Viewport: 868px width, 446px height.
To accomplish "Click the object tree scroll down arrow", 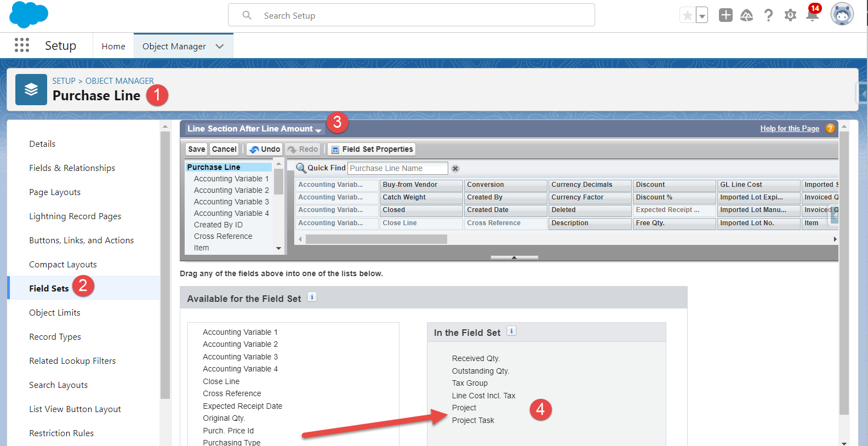I will [279, 249].
